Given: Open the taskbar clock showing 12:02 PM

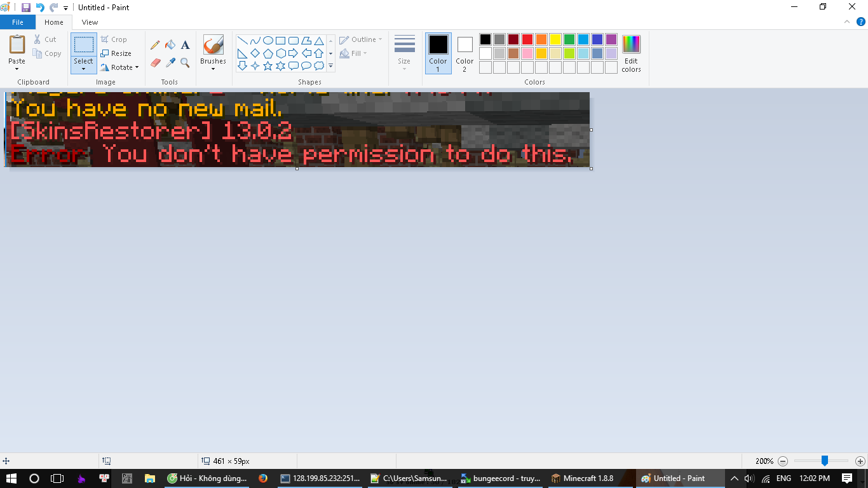Looking at the screenshot, I should 815,478.
